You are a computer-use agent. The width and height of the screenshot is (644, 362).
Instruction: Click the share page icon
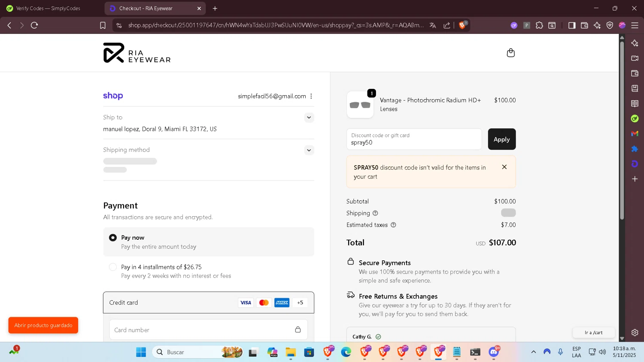point(447,25)
